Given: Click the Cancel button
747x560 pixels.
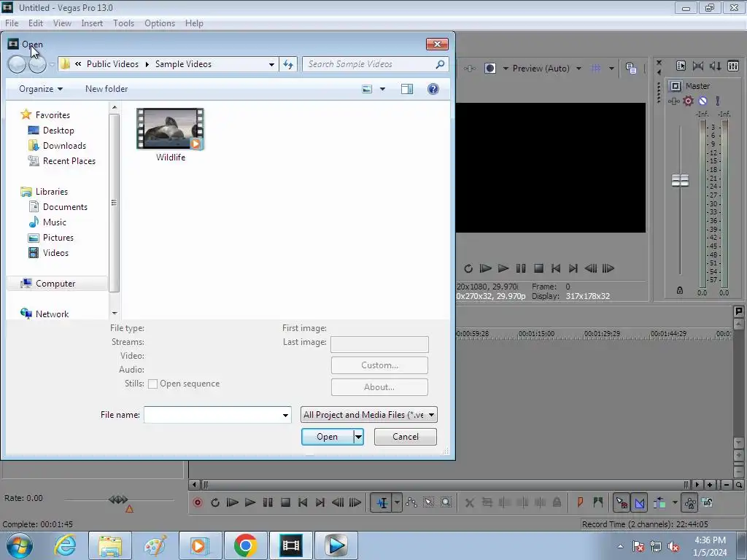Looking at the screenshot, I should click(x=406, y=437).
